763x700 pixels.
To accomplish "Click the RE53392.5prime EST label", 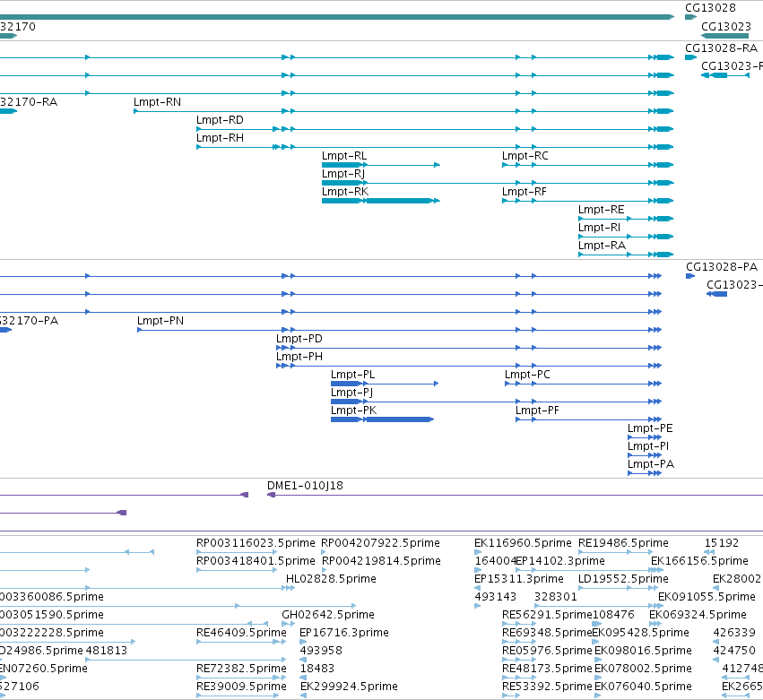I will coord(547,687).
